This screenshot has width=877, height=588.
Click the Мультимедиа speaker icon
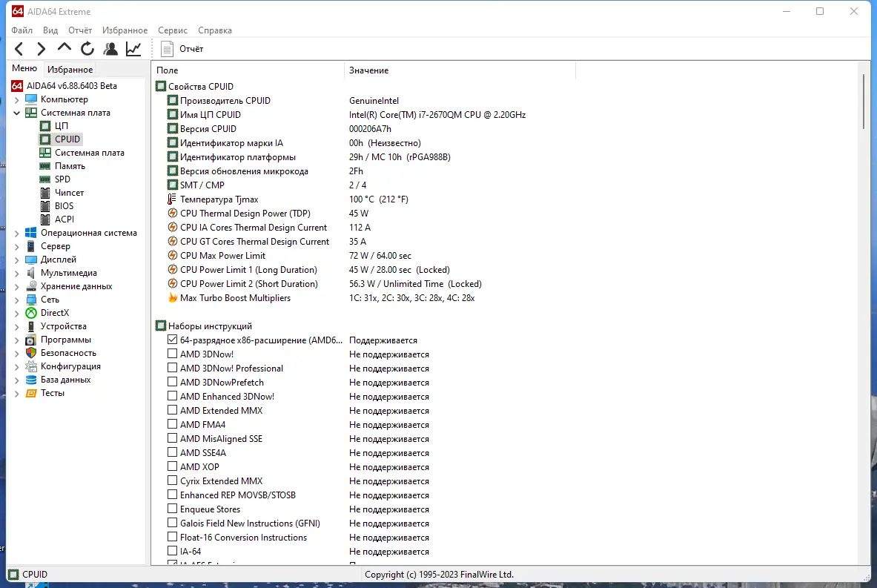(31, 273)
